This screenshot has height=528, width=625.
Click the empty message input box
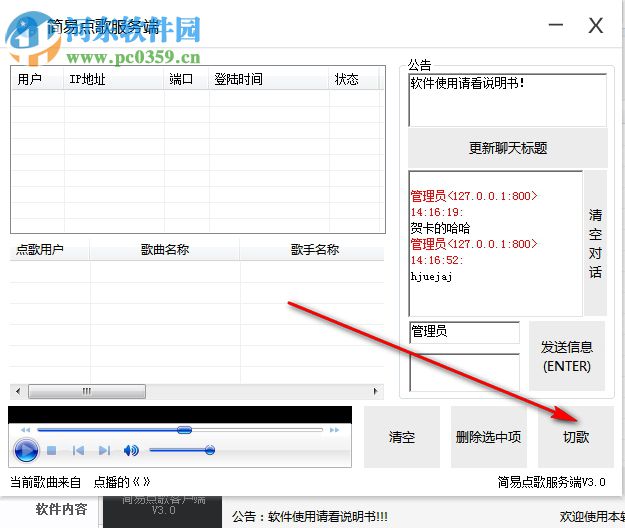[464, 372]
